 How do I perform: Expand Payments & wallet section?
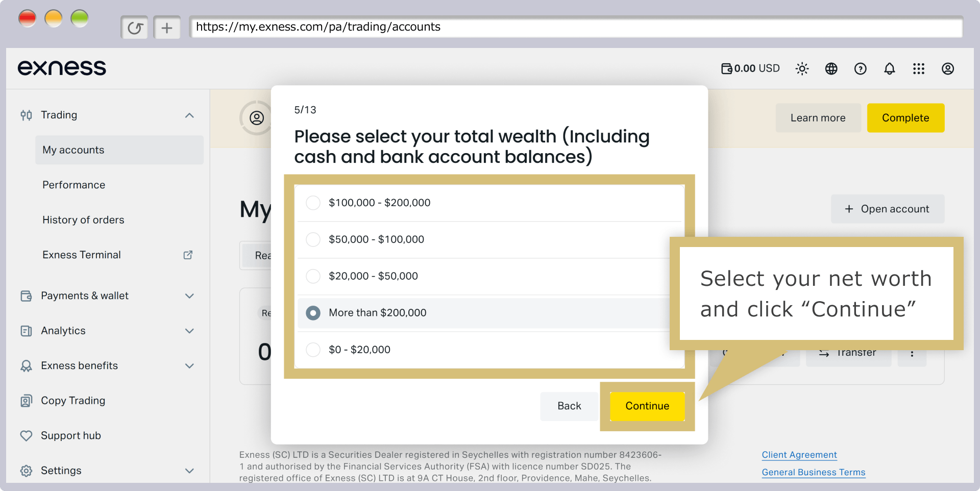point(189,296)
